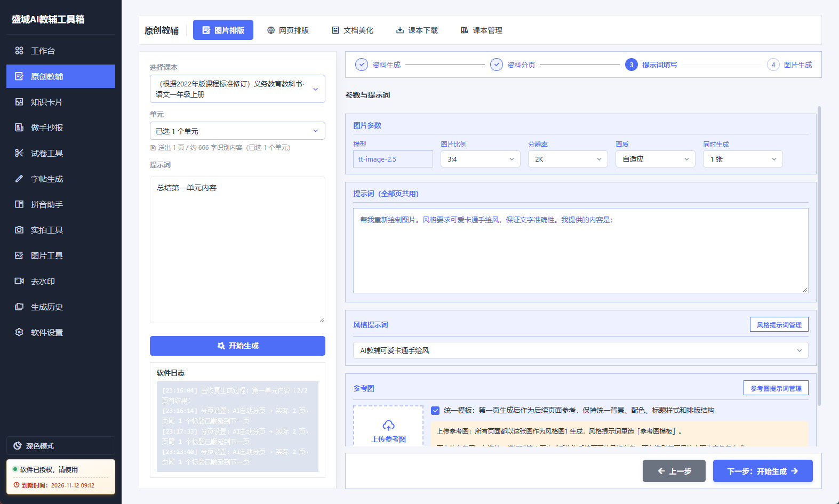
Task: Go to the 资料分页 step
Action: 513,65
